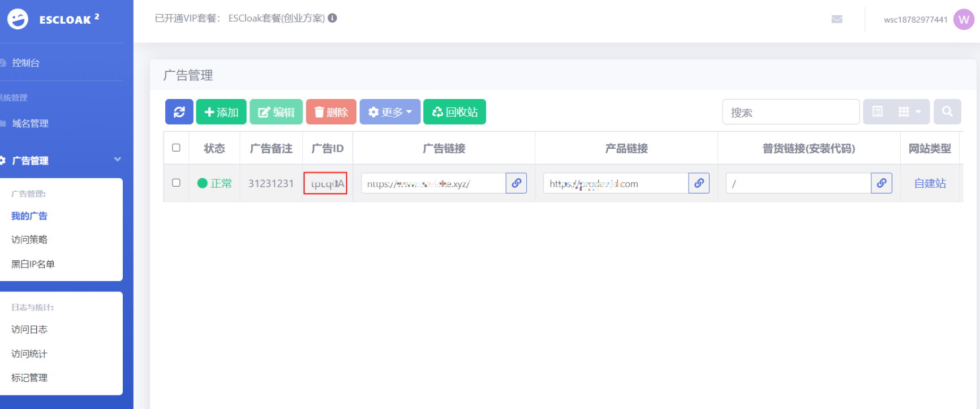Image resolution: width=980 pixels, height=409 pixels.
Task: Click the 自建站 website type link
Action: point(930,183)
